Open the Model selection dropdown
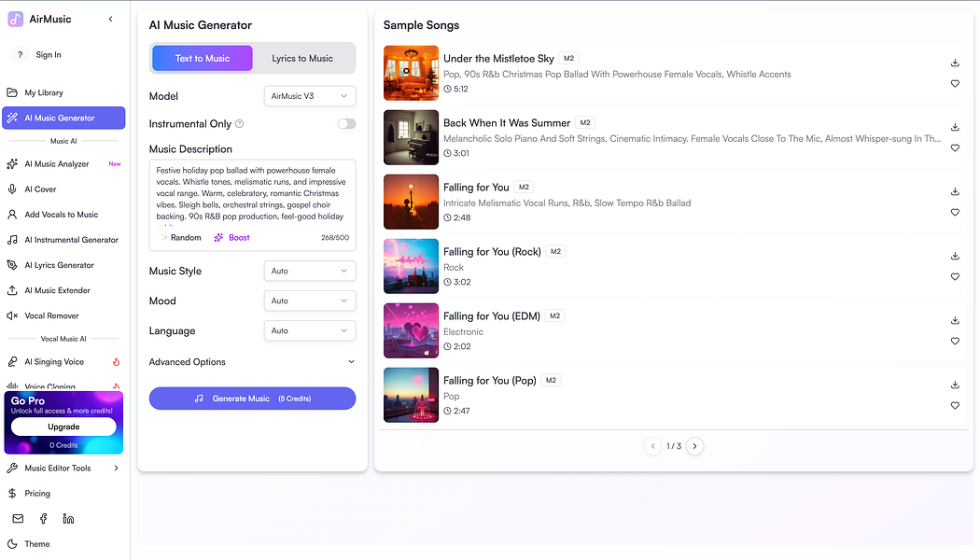 tap(309, 95)
